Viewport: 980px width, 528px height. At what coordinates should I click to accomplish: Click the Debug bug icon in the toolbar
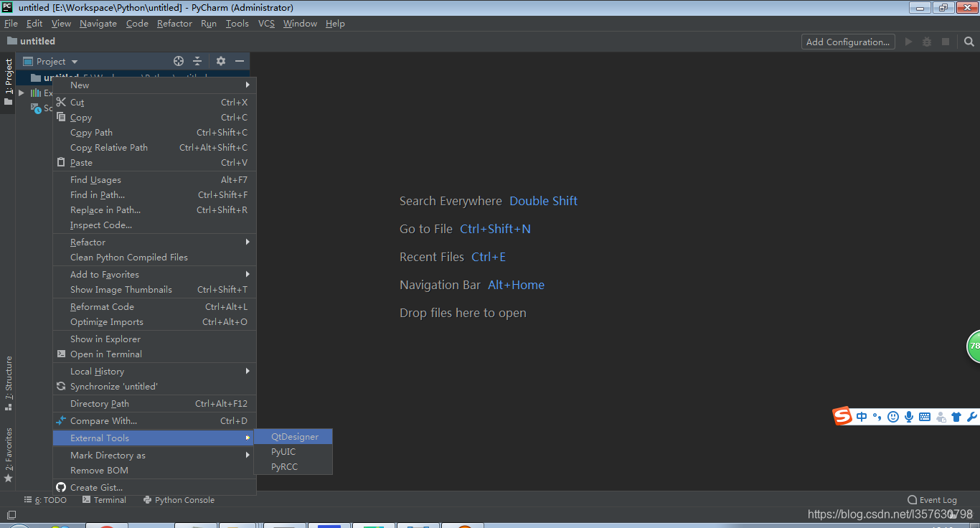point(927,42)
